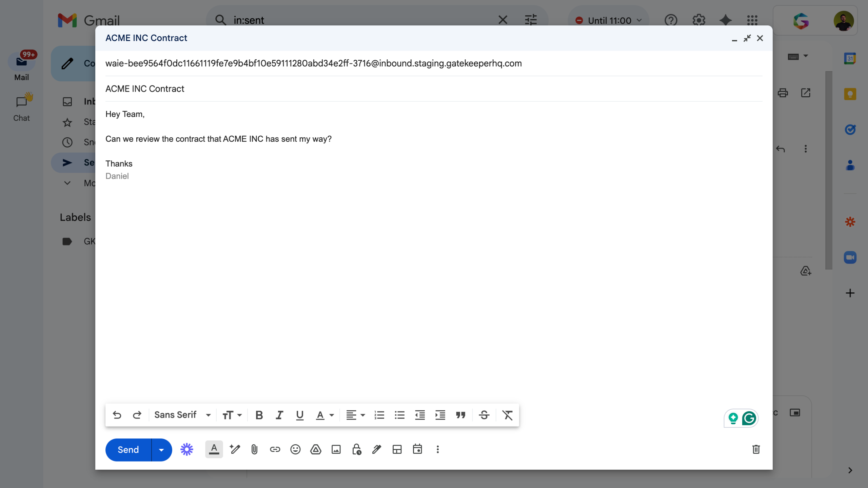Click the insert signature pen icon
This screenshot has width=868, height=488.
coord(377,450)
